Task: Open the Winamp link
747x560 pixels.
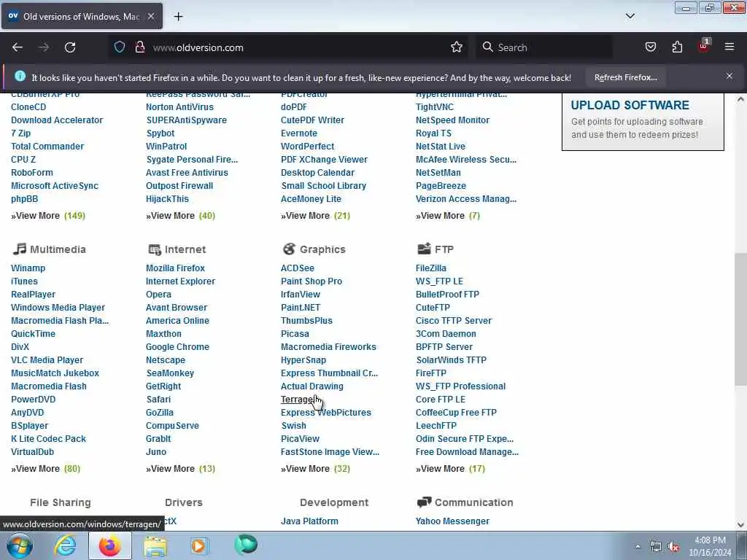Action: [28, 268]
